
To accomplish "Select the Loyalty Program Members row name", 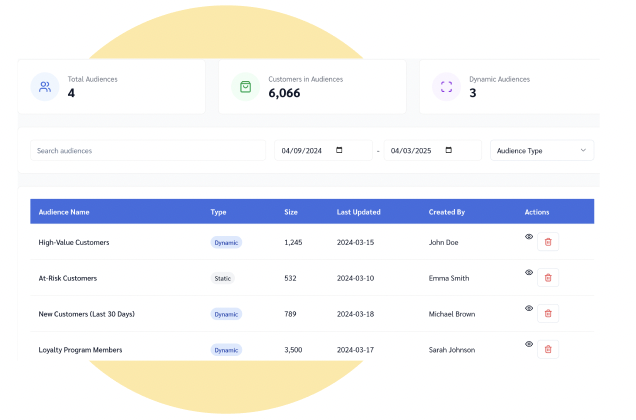I will [x=80, y=349].
